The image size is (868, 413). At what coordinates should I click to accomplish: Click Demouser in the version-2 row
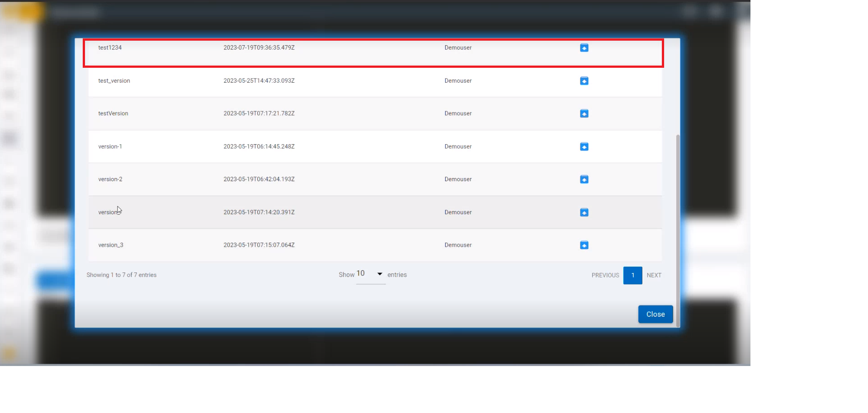click(458, 179)
